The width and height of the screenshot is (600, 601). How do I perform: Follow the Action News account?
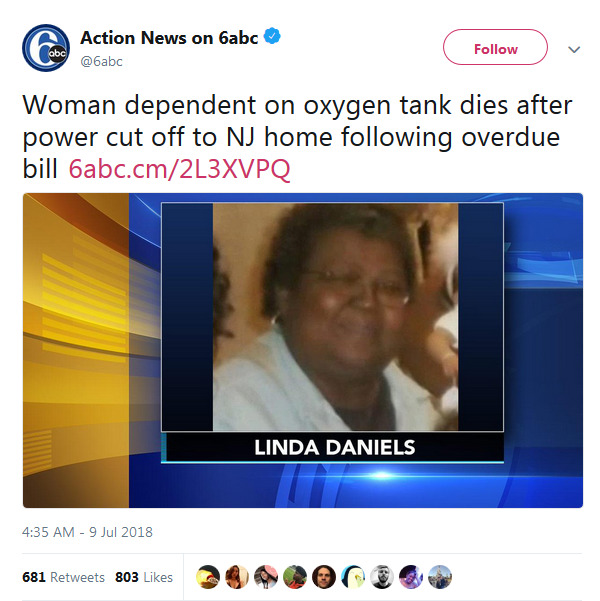tap(495, 47)
